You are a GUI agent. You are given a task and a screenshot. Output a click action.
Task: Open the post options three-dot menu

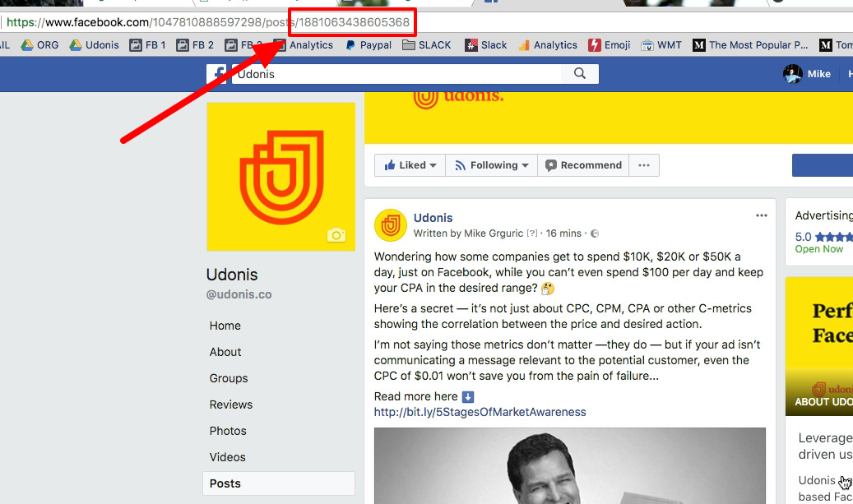[761, 216]
